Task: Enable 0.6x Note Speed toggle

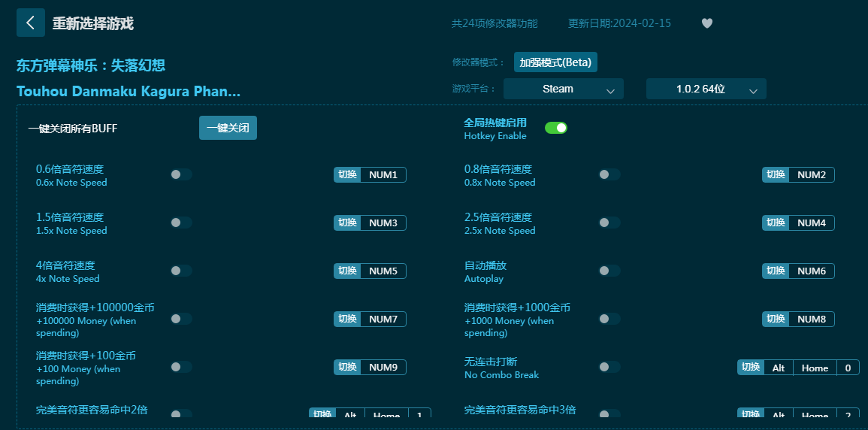Action: [x=181, y=174]
